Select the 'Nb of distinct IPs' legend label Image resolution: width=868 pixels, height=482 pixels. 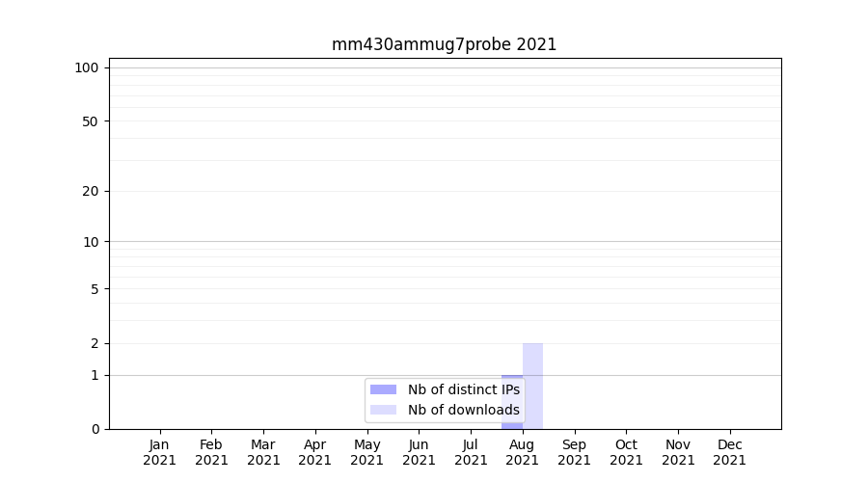pos(463,389)
